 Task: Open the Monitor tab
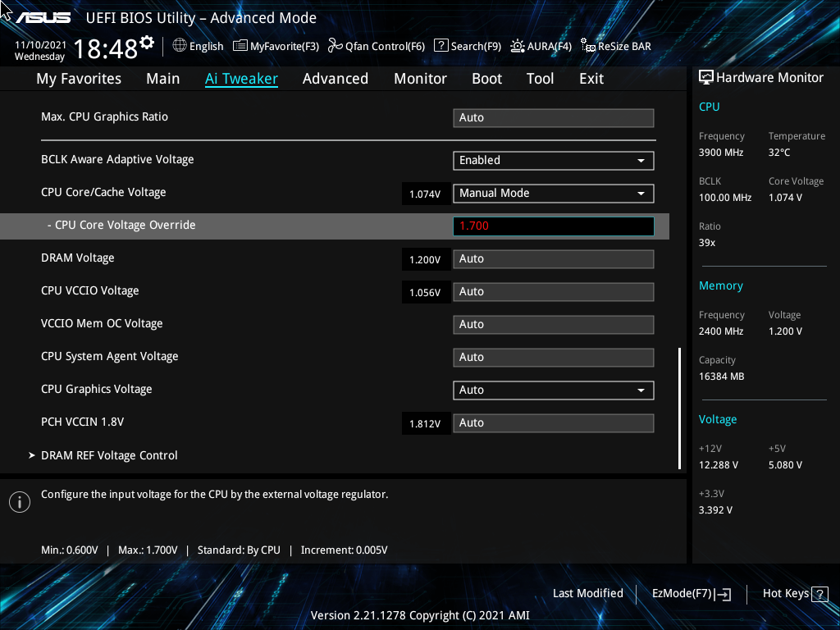421,79
